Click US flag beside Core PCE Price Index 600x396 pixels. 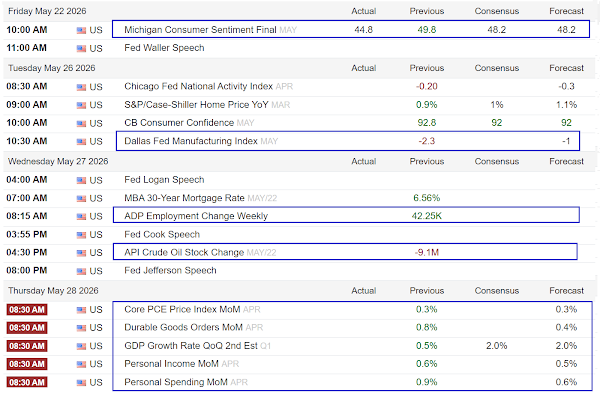[x=81, y=310]
